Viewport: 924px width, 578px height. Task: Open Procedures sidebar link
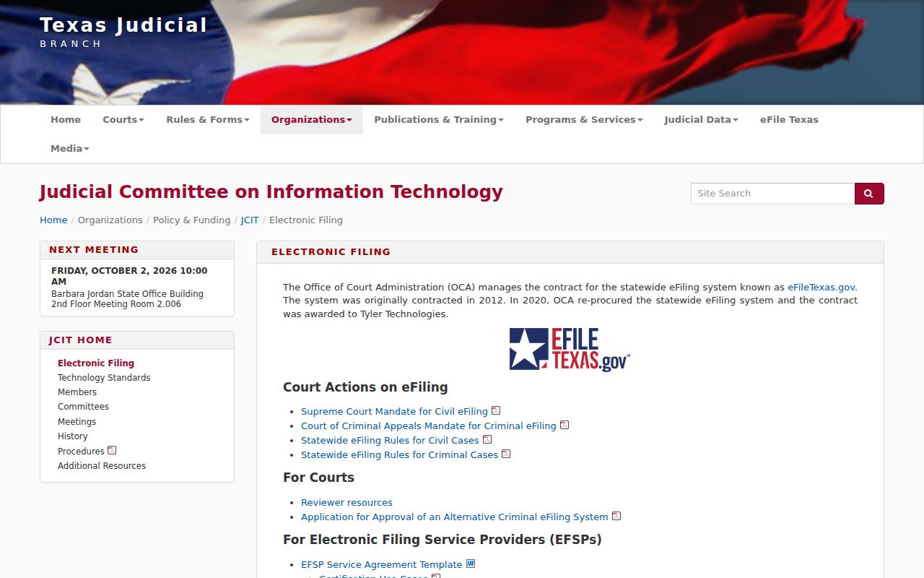tap(81, 451)
